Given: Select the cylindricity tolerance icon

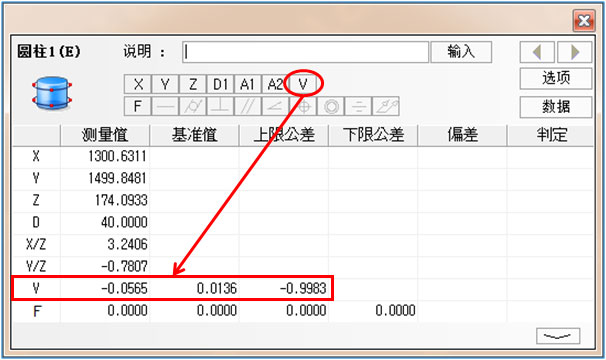Looking at the screenshot, I should click(193, 106).
